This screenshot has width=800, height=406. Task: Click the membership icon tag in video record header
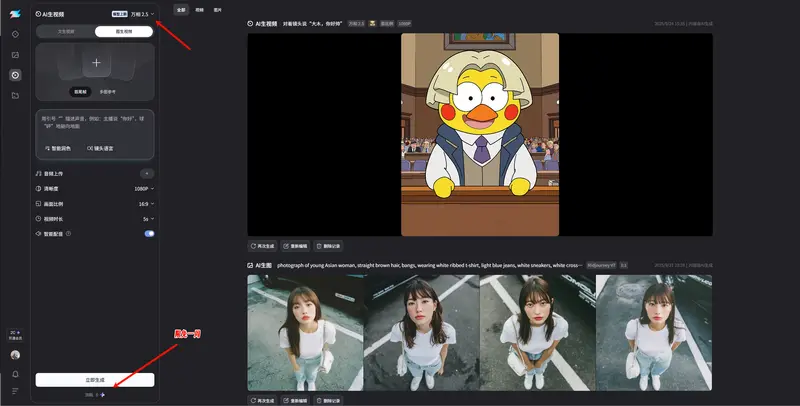(373, 23)
